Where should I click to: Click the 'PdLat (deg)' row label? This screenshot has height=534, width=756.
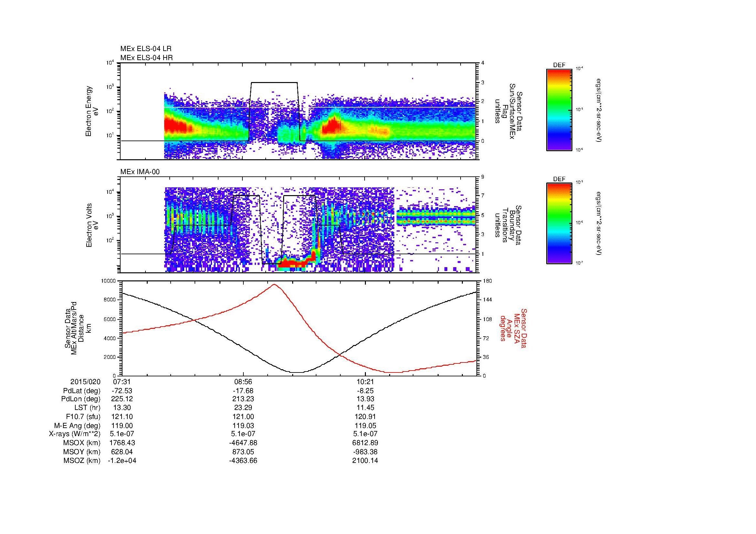pyautogui.click(x=82, y=391)
